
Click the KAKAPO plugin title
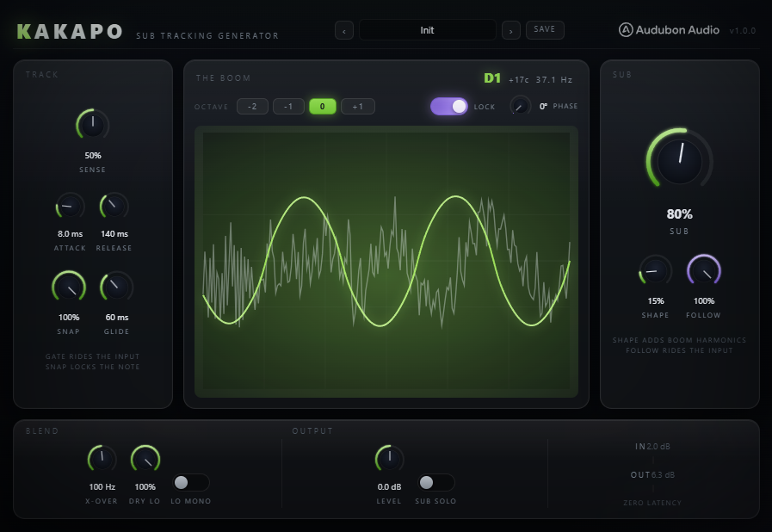point(70,32)
